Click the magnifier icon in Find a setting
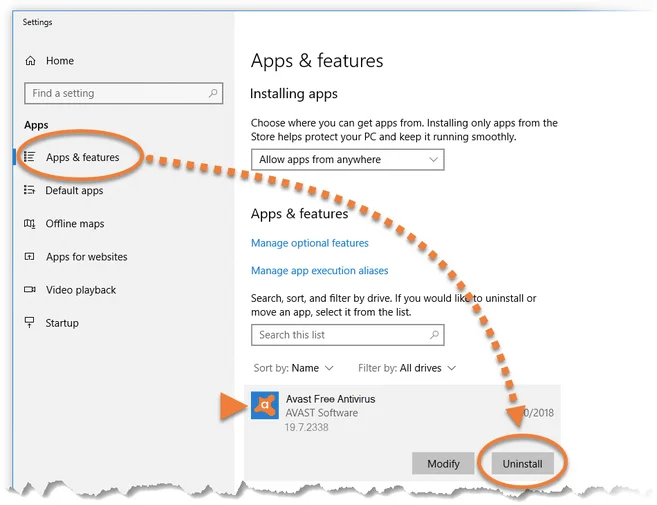This screenshot has height=505, width=657. [213, 93]
